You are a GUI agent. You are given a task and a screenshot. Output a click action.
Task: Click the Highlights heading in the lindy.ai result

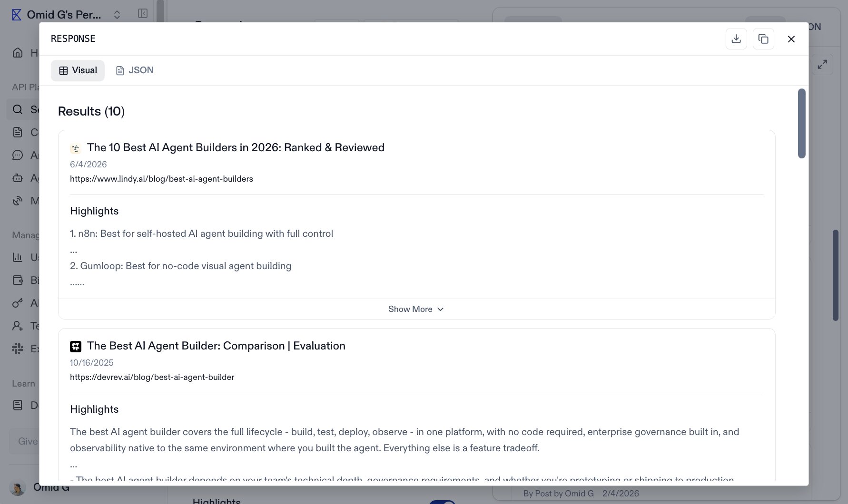94,211
